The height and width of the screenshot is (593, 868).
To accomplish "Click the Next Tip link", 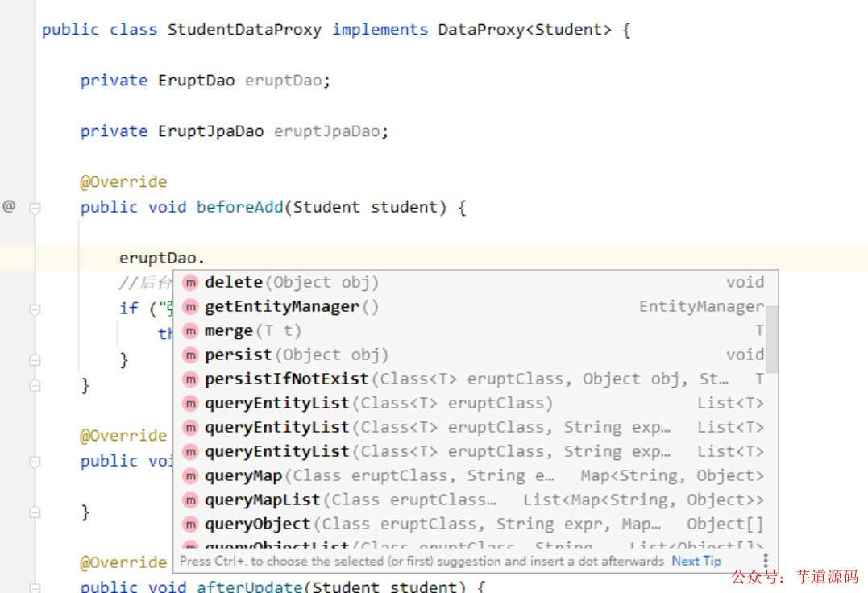I will coord(696,561).
